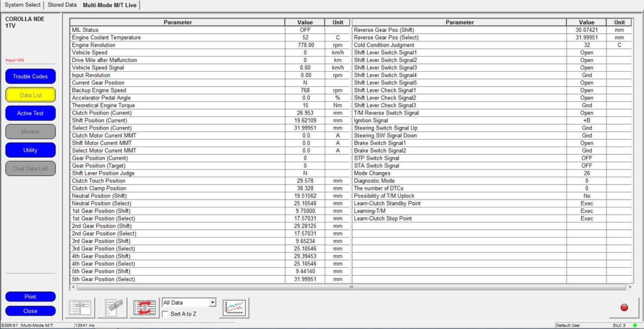This screenshot has height=329, width=644.
Task: Click the red arrows list swap icon
Action: (144, 308)
